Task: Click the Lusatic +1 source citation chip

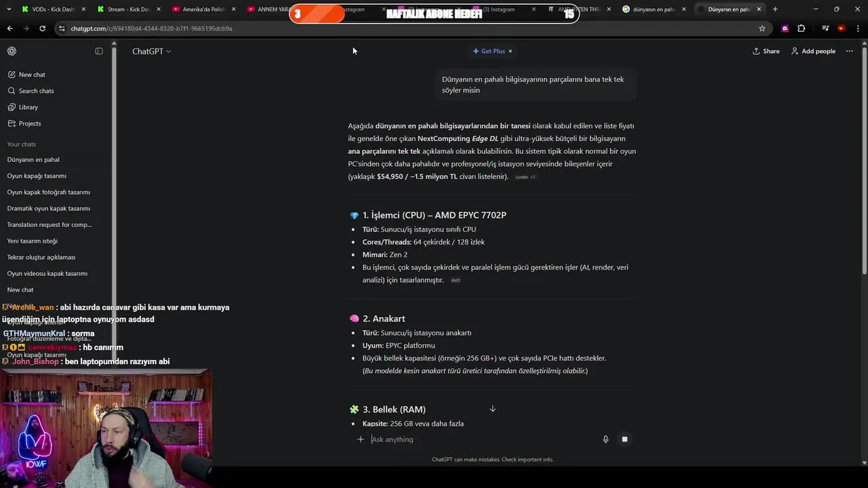Action: (x=525, y=177)
